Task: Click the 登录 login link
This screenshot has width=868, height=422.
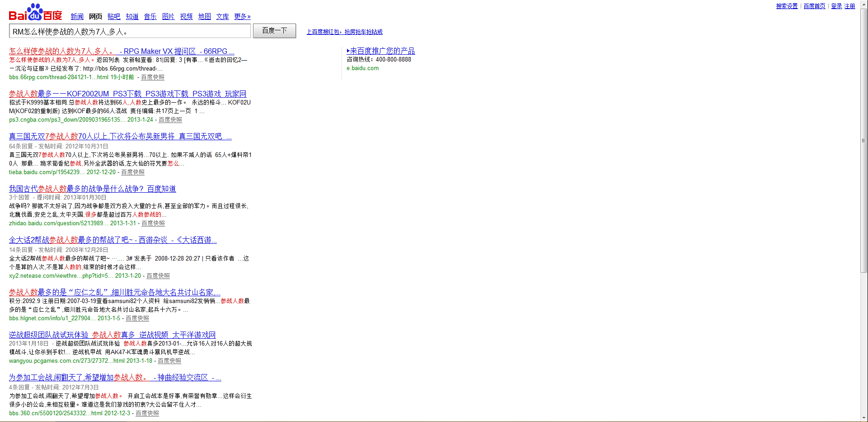Action: point(836,6)
